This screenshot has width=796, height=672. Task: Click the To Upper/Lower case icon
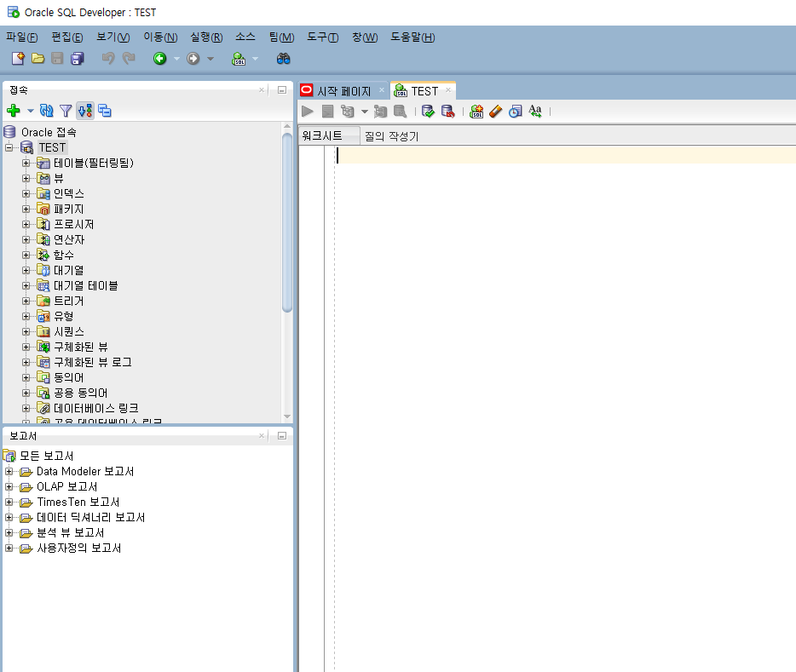point(535,111)
